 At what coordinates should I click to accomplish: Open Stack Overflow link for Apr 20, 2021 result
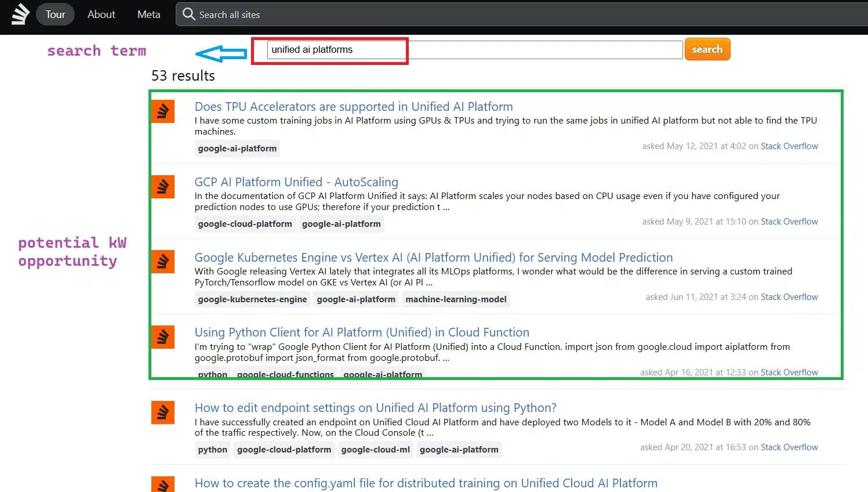tap(789, 447)
